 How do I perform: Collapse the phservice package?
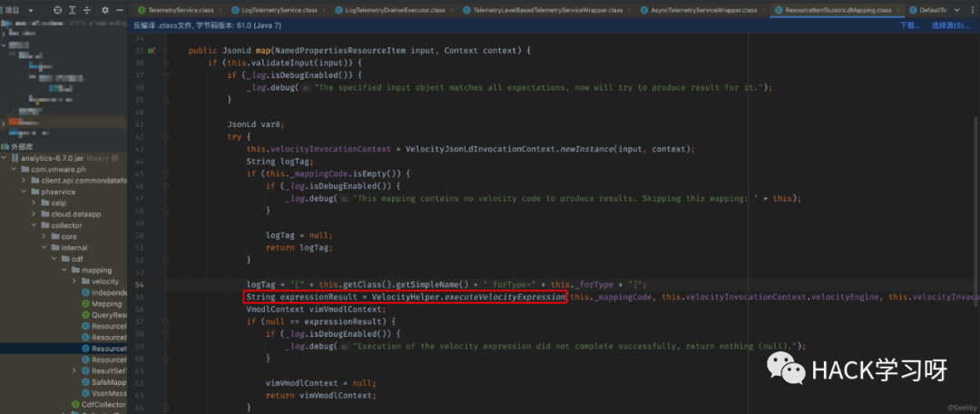pyautogui.click(x=25, y=192)
